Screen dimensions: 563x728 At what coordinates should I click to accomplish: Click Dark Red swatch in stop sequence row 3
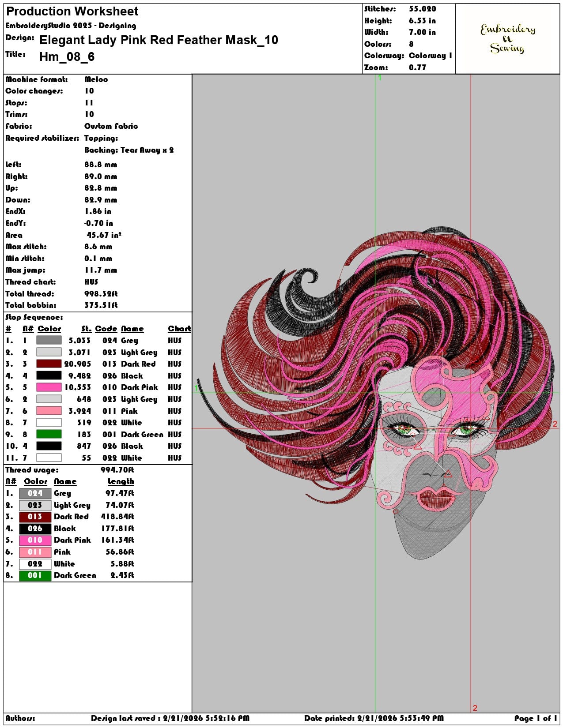click(49, 364)
